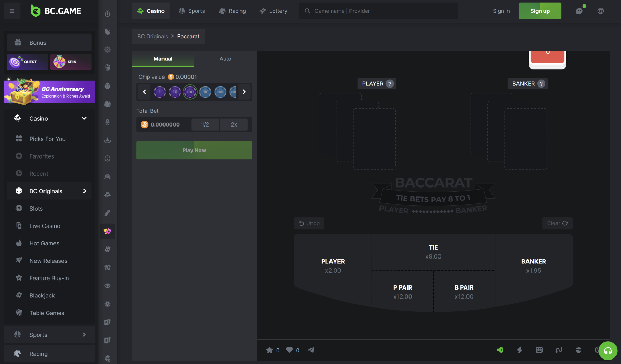Open Live Casino in sidebar
621x364 pixels.
(49, 226)
